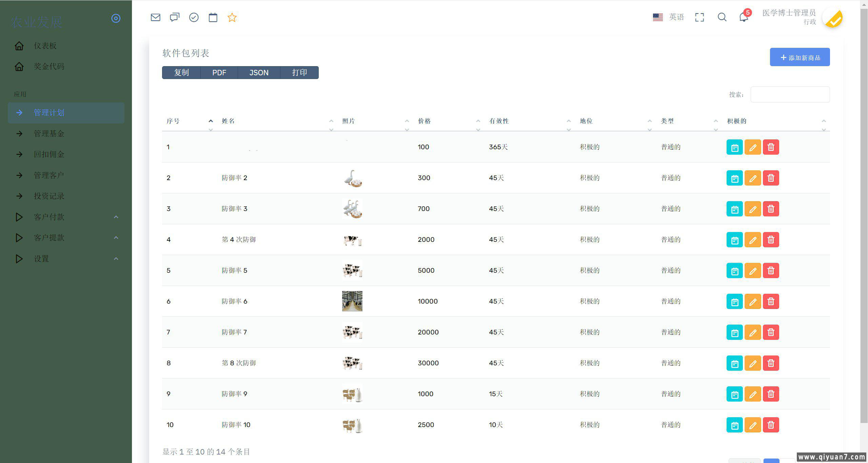Toggle the sidebar collapse circle icon
This screenshot has width=868, height=463.
116,18
